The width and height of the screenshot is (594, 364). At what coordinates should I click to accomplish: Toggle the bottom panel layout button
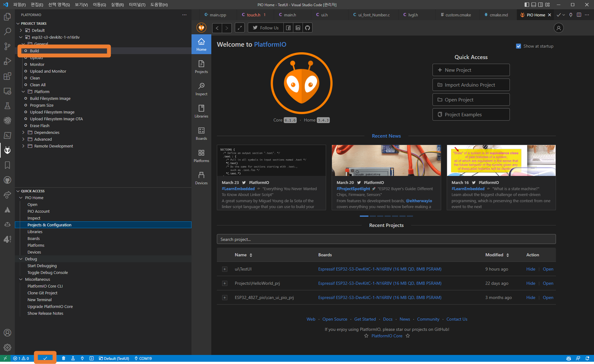tap(534, 5)
